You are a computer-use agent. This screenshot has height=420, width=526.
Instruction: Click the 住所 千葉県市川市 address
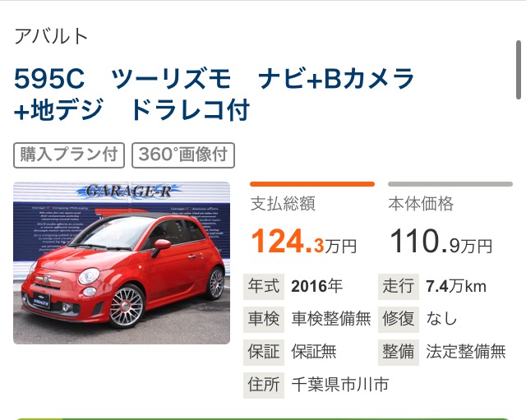pos(316,385)
